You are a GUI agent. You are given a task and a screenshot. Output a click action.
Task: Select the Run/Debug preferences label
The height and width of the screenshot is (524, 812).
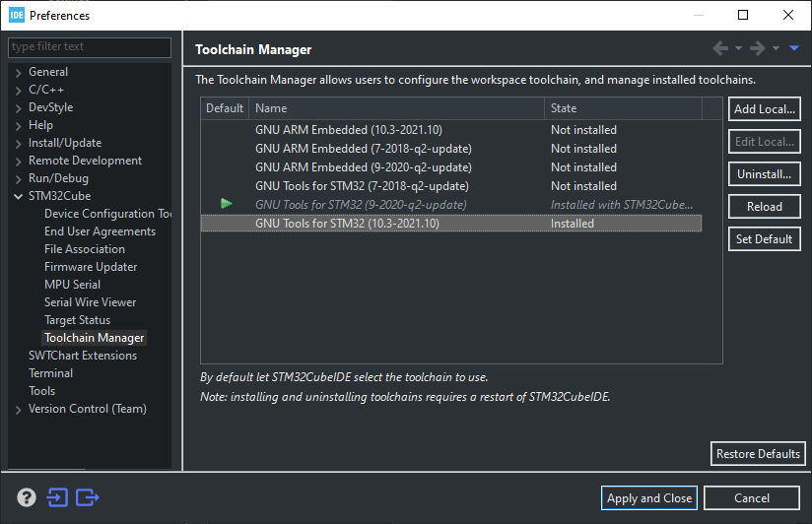click(x=58, y=178)
